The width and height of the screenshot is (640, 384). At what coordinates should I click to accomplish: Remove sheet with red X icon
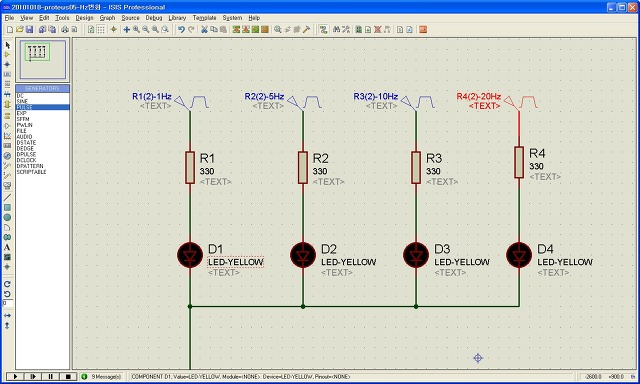(378, 29)
